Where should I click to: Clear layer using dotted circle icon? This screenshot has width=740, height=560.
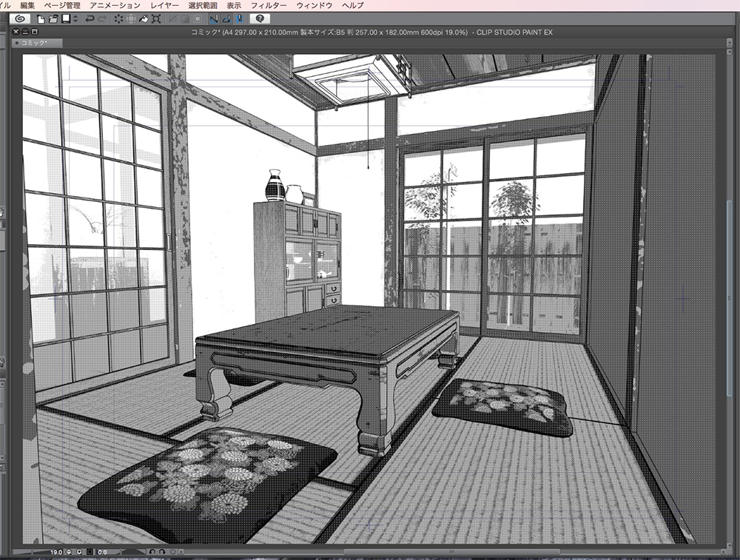[x=118, y=19]
